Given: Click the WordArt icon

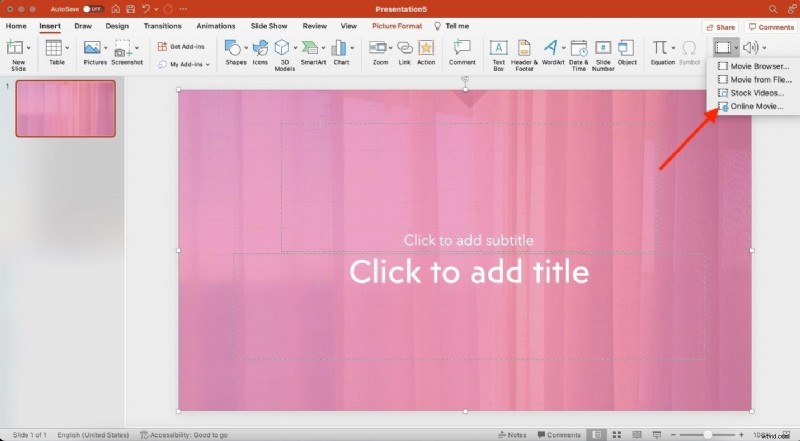Looking at the screenshot, I should tap(551, 47).
